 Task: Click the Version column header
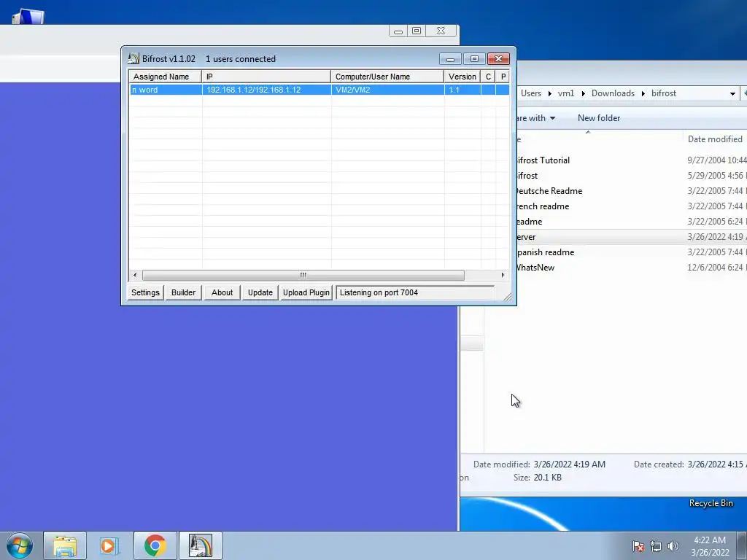coord(462,77)
